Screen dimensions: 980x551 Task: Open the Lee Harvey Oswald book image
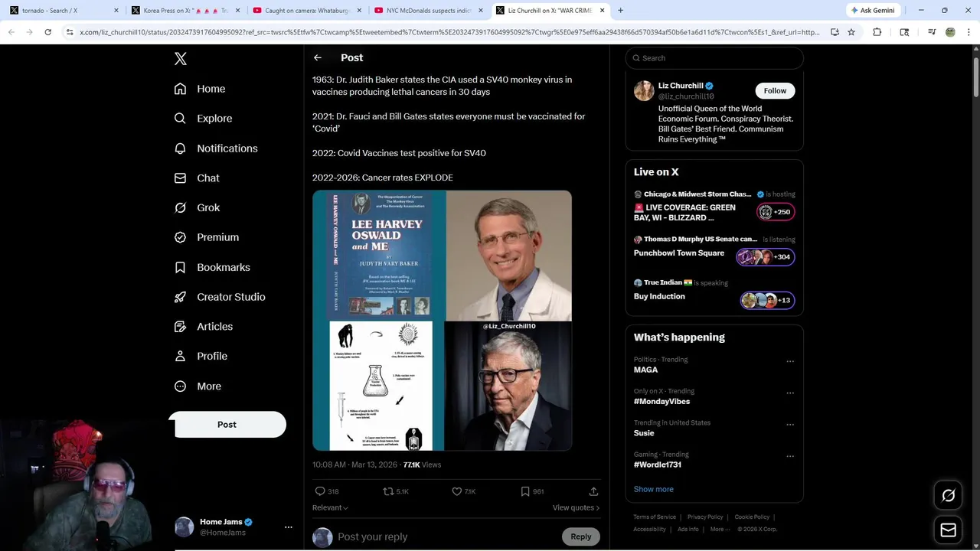[x=379, y=256]
